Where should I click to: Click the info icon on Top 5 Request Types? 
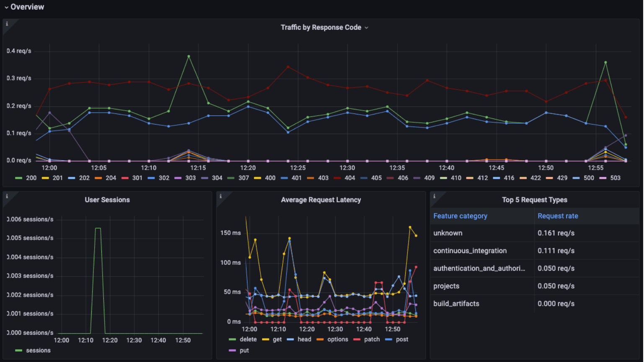coord(434,195)
